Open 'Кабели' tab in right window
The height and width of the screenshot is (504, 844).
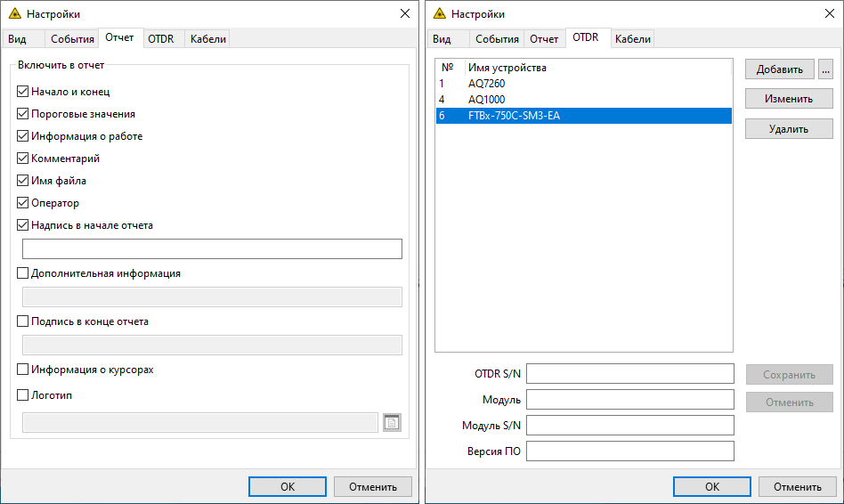632,39
